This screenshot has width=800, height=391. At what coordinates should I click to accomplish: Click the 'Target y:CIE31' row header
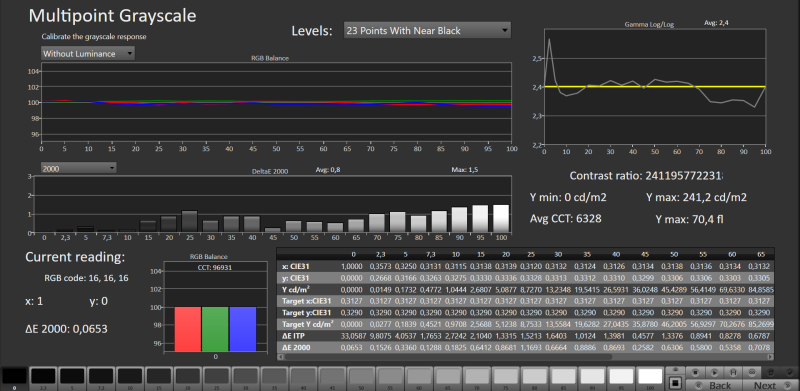click(x=306, y=312)
